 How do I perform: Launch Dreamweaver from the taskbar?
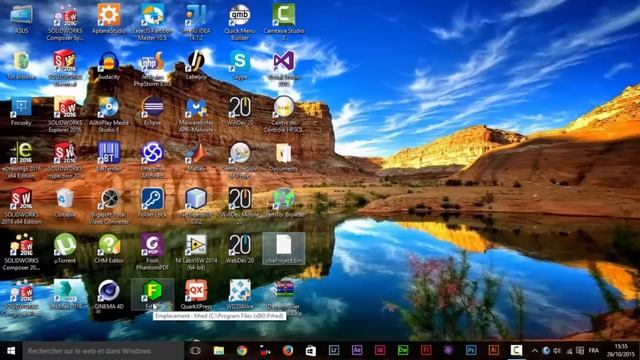403,351
